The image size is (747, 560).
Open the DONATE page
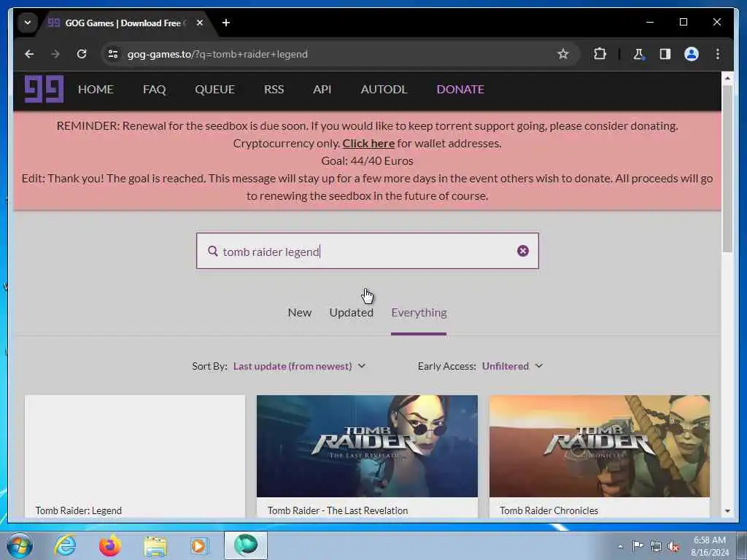pyautogui.click(x=461, y=90)
